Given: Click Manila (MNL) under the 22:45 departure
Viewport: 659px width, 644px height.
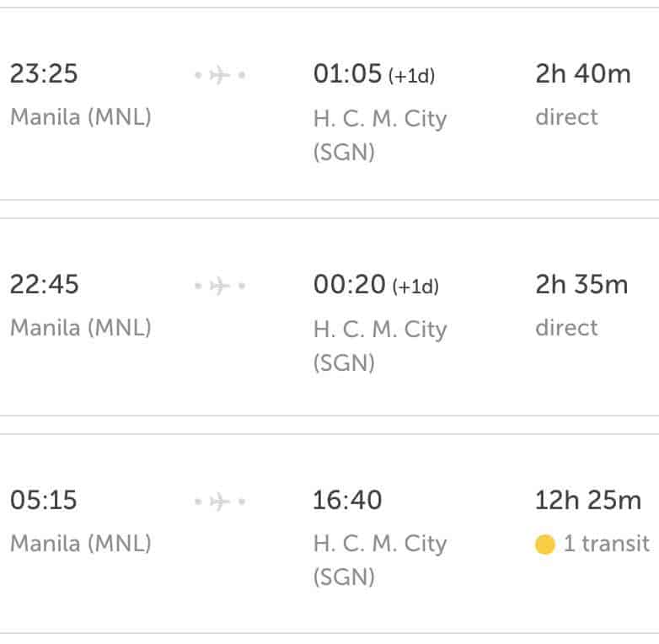Looking at the screenshot, I should point(80,327).
